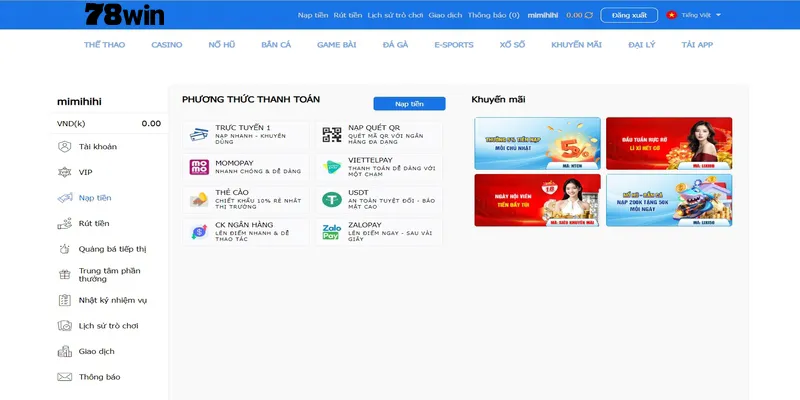This screenshot has width=800, height=400.
Task: Click the mimihihi username in top bar
Action: coord(543,15)
